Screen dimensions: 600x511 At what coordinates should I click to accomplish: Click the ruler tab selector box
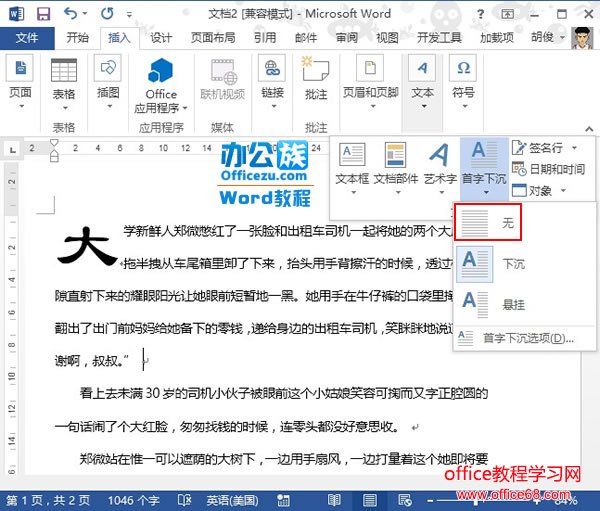tap(13, 150)
